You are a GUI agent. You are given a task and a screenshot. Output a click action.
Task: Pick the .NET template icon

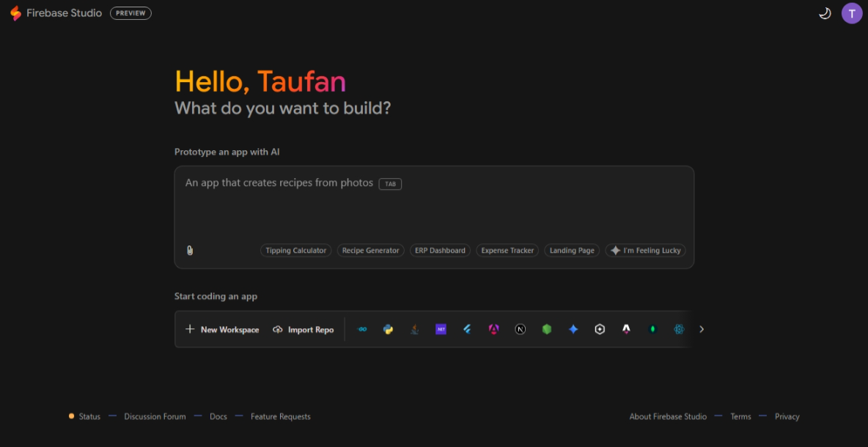(441, 330)
